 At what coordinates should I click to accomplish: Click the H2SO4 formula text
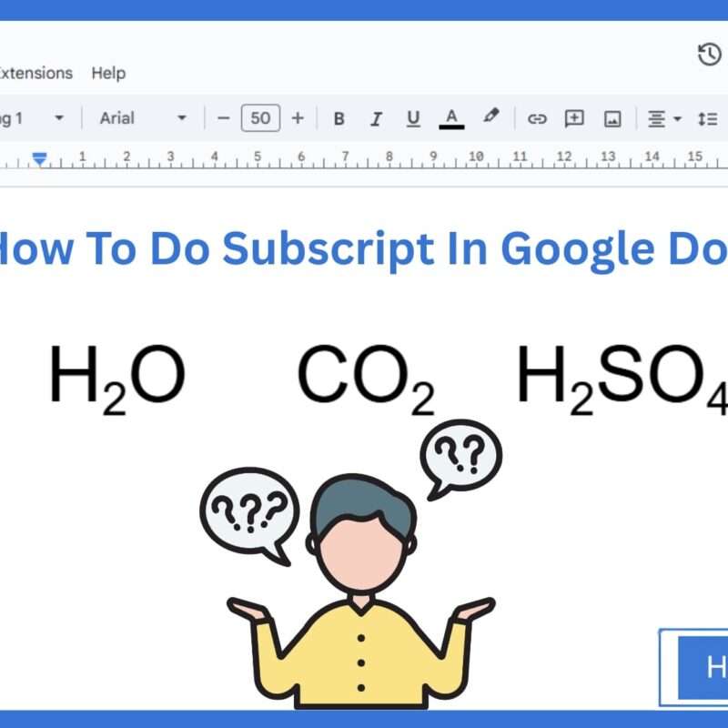click(622, 379)
